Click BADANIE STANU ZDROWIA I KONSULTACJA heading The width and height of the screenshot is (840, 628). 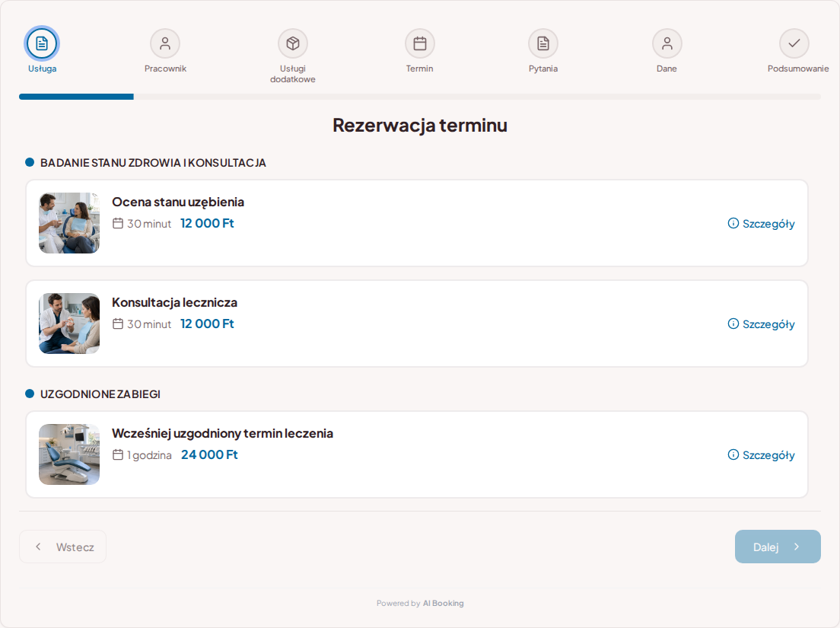pyautogui.click(x=153, y=163)
